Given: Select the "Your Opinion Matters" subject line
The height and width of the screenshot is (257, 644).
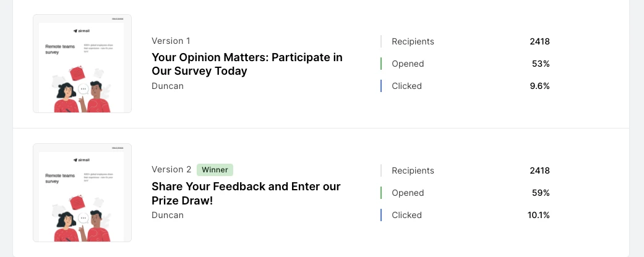Looking at the screenshot, I should (247, 64).
